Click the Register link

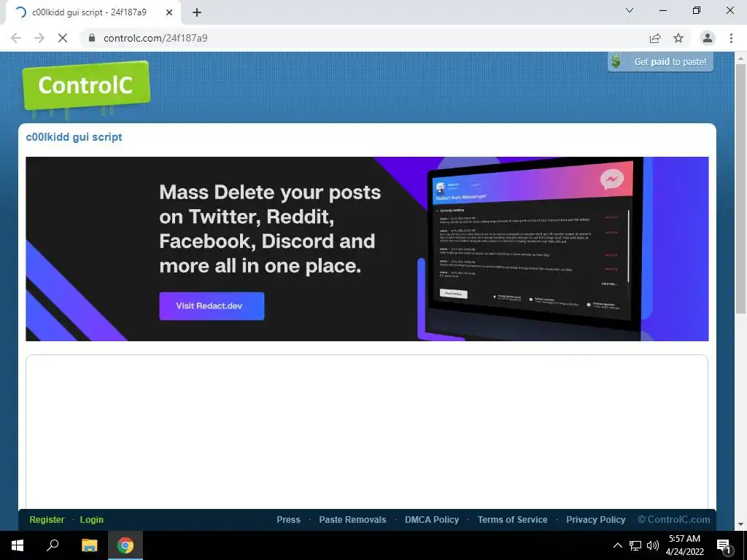pos(47,519)
